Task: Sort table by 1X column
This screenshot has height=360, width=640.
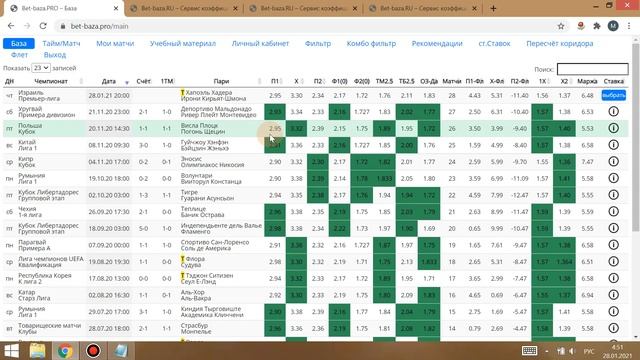Action: click(542, 81)
